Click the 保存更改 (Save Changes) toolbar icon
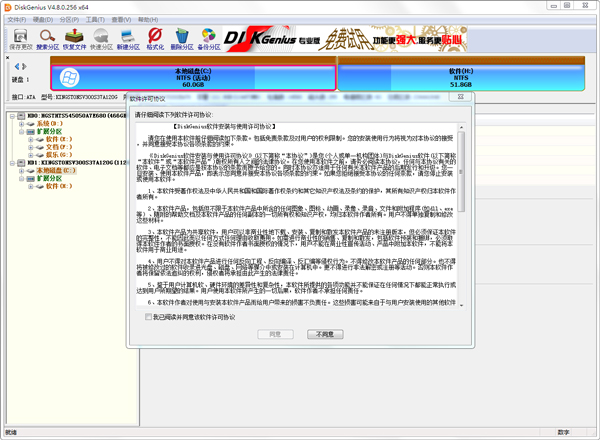 (x=19, y=38)
